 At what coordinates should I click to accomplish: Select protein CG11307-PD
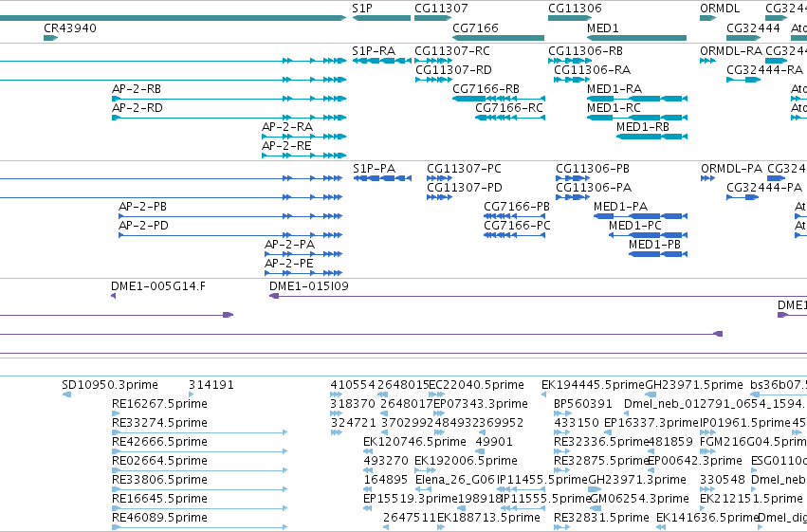coord(439,197)
